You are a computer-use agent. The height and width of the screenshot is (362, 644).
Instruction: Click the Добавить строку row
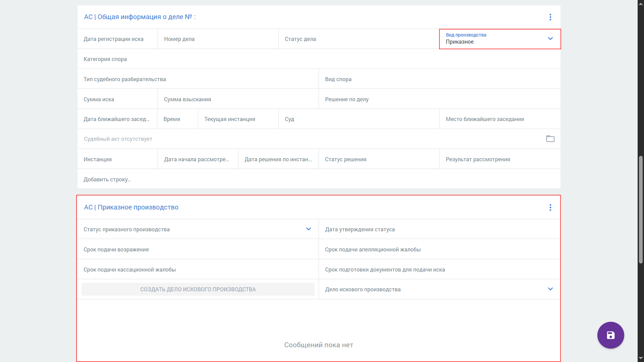point(319,179)
